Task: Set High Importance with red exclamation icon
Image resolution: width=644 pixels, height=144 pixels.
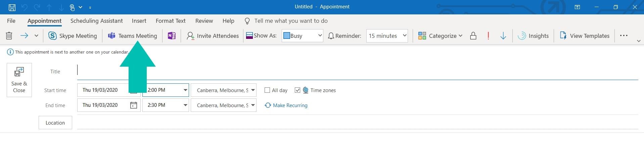Action: [x=488, y=35]
